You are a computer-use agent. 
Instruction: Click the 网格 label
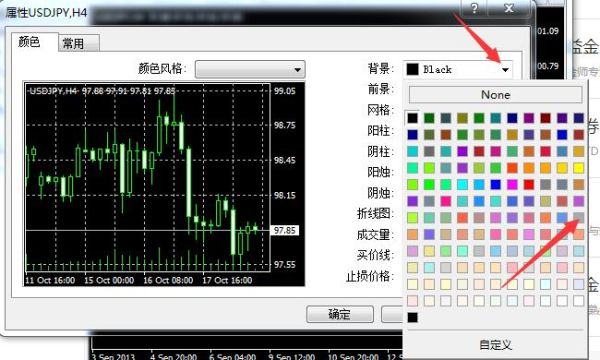[380, 110]
